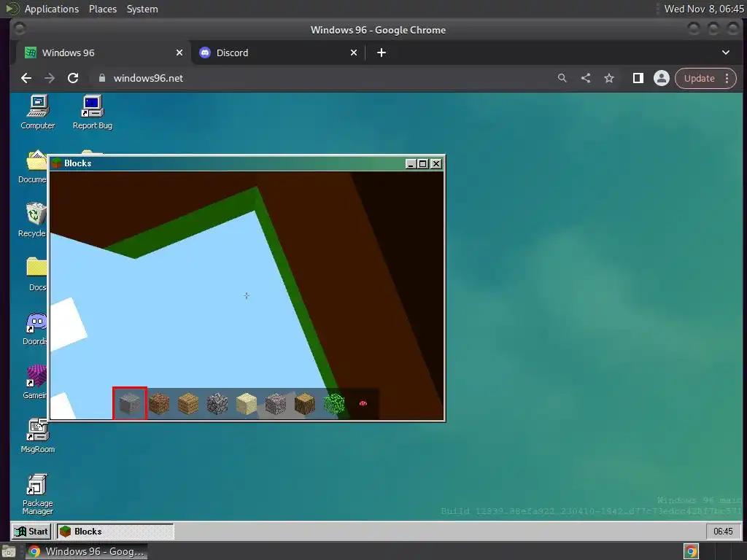Viewport: 747px width, 560px height.
Task: Open a new Chrome tab
Action: tap(381, 52)
